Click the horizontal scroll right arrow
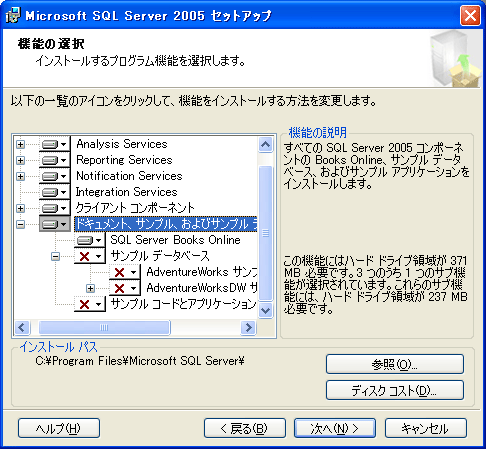The height and width of the screenshot is (450, 486). coord(248,327)
